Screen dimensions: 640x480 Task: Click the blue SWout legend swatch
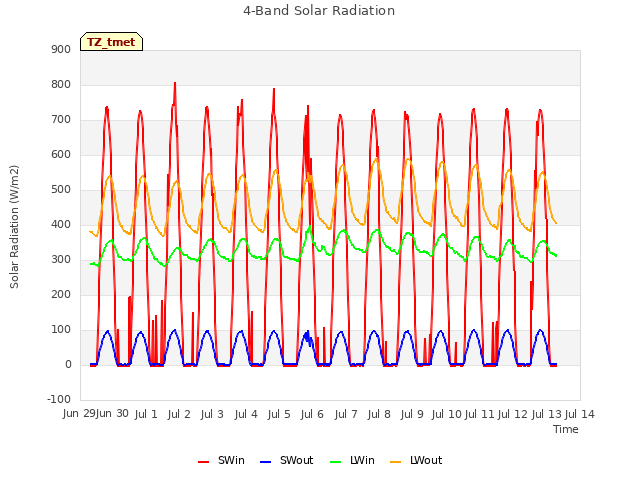pyautogui.click(x=265, y=462)
